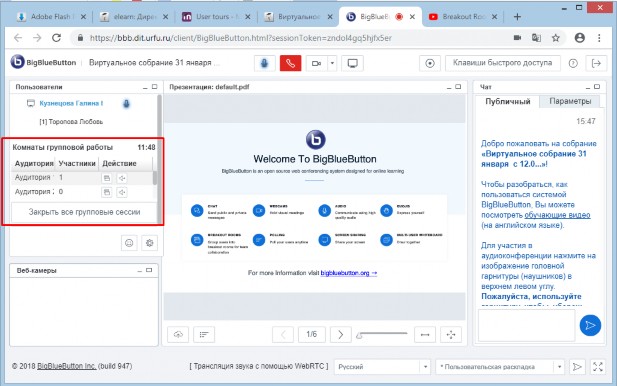Open emoji status smiley button

[129, 243]
